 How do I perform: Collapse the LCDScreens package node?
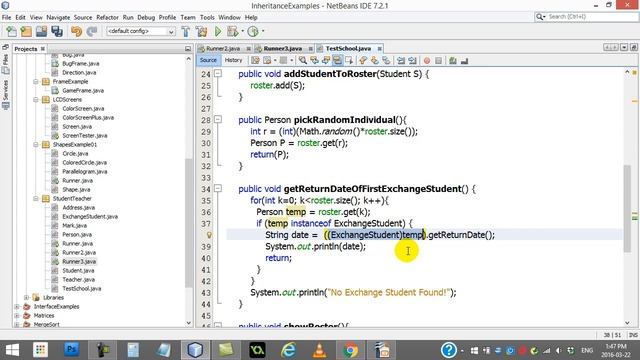pos(36,100)
